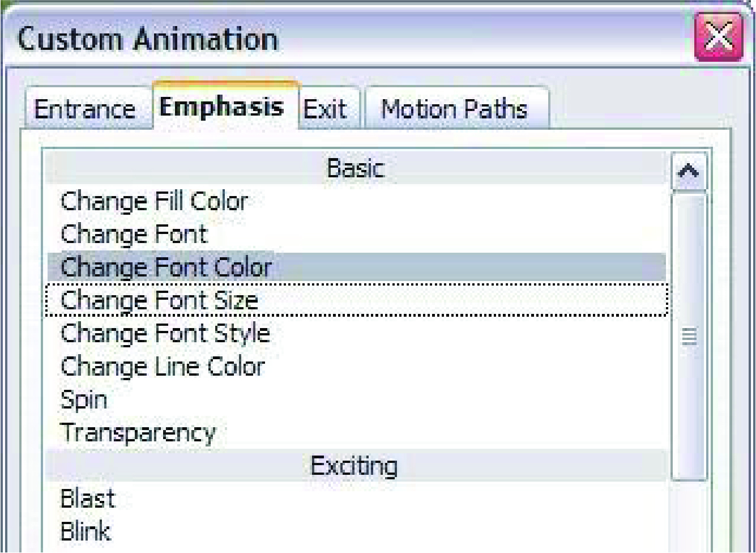
Task: Click the scrollbar up arrow
Action: [689, 171]
